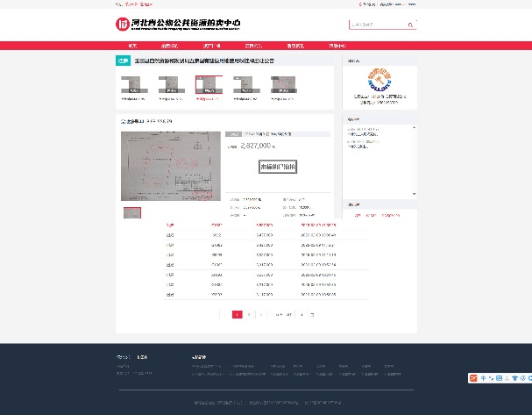Select the fourth lot thumbnail in the carousel

click(246, 84)
